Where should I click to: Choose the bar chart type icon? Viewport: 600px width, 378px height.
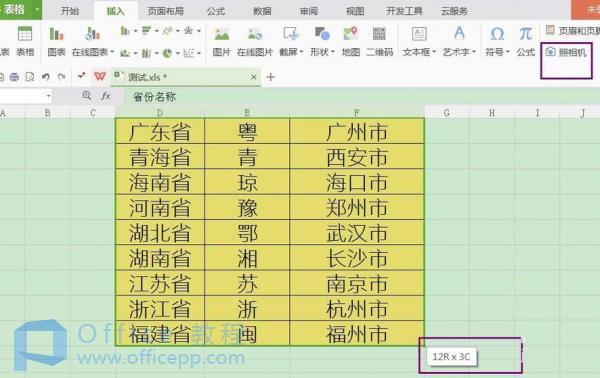coord(146,31)
